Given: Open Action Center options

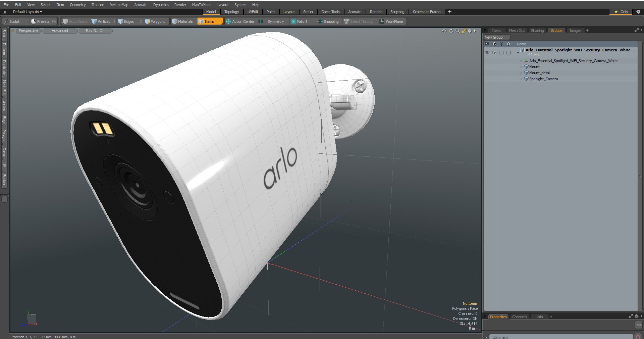Looking at the screenshot, I should coord(240,21).
